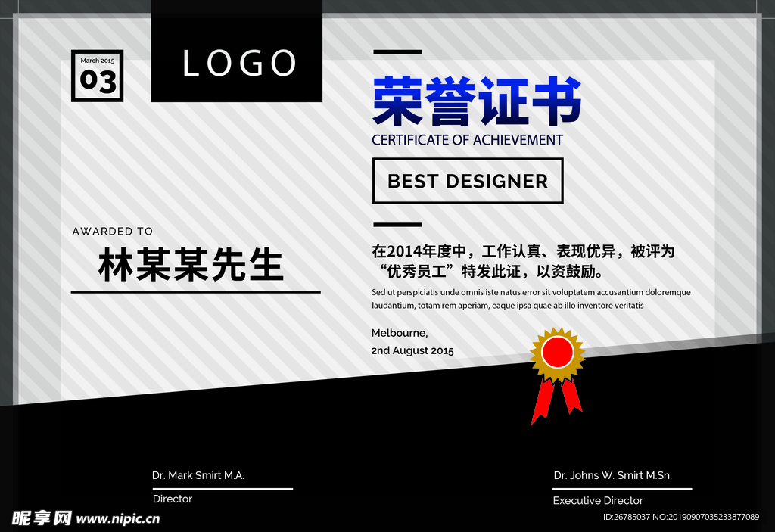Select the Melbourne, location text
The width and height of the screenshot is (775, 532).
pyautogui.click(x=400, y=333)
